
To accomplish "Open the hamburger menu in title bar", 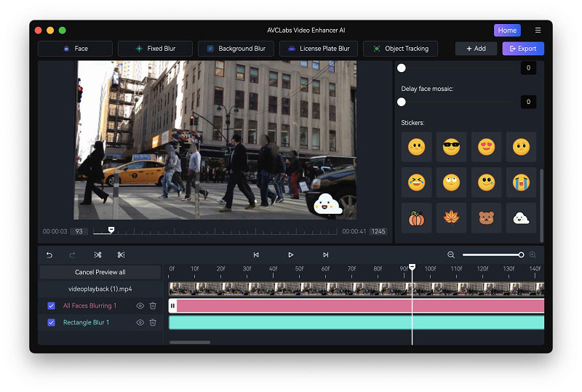I will [538, 31].
